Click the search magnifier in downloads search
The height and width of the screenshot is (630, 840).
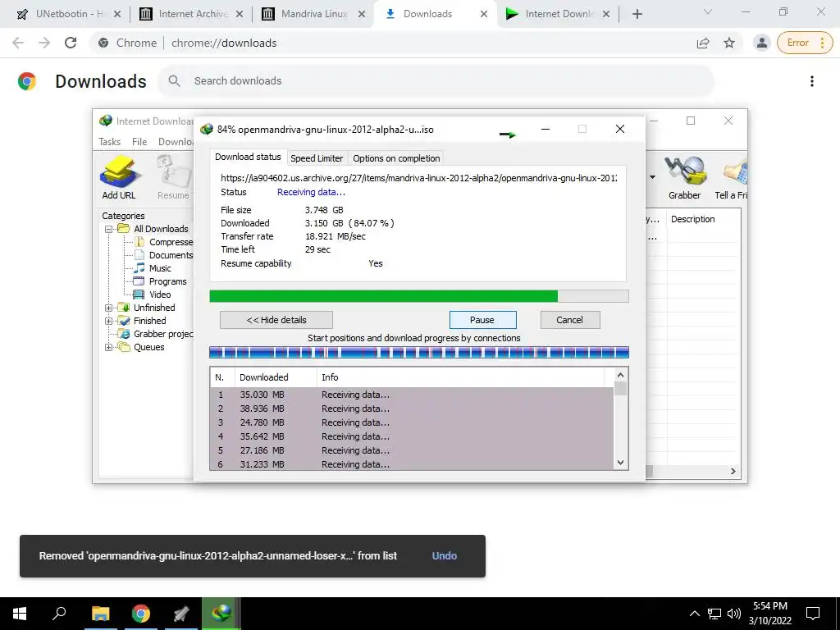174,81
